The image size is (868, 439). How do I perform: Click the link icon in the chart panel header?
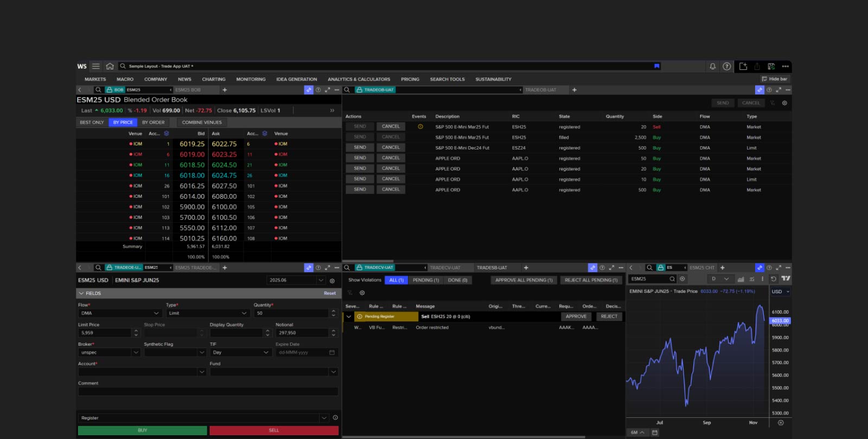point(759,268)
